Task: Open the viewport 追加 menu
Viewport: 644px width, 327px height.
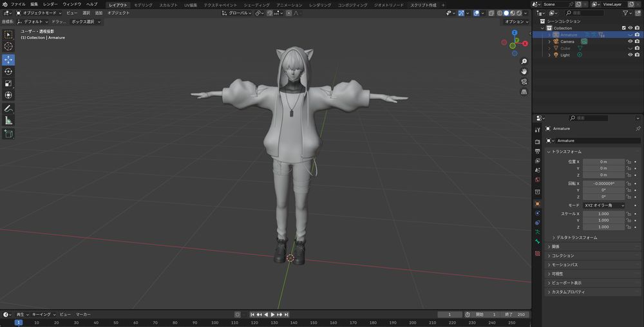Action: (x=99, y=13)
